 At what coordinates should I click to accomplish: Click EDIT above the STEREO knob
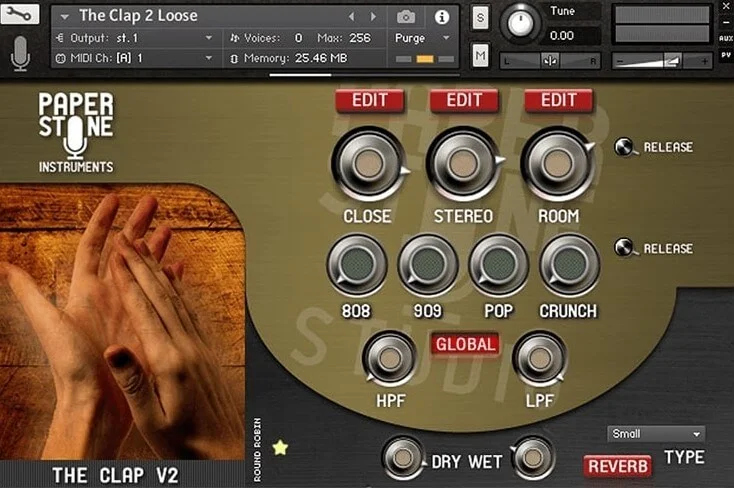coord(464,100)
